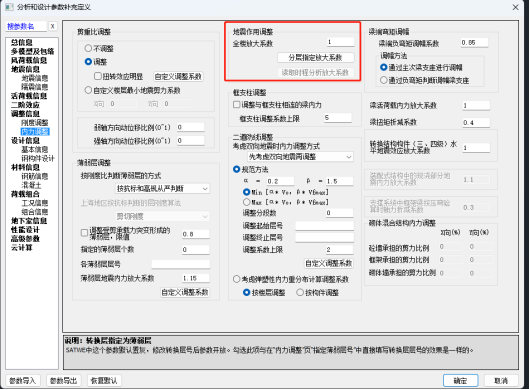The height and width of the screenshot is (390, 530).
Task: Edit 调整分段数 field
Action: [339, 213]
